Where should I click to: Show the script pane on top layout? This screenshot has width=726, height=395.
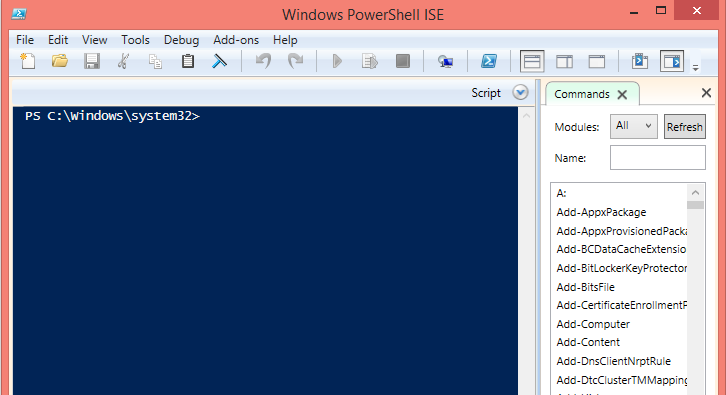coord(532,61)
